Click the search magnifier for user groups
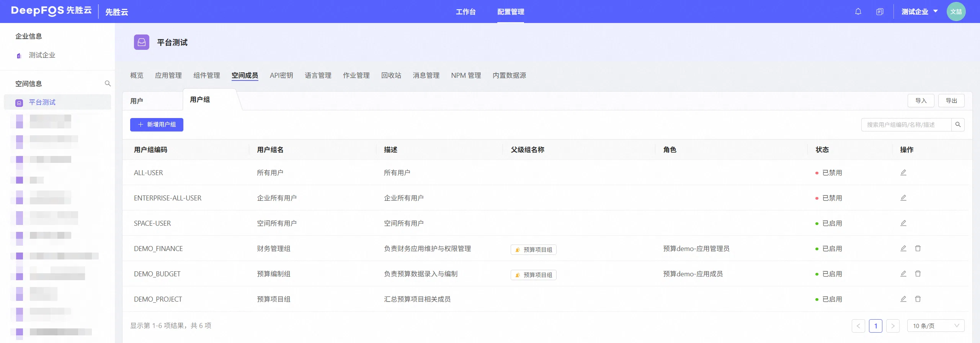The width and height of the screenshot is (980, 343). point(958,125)
